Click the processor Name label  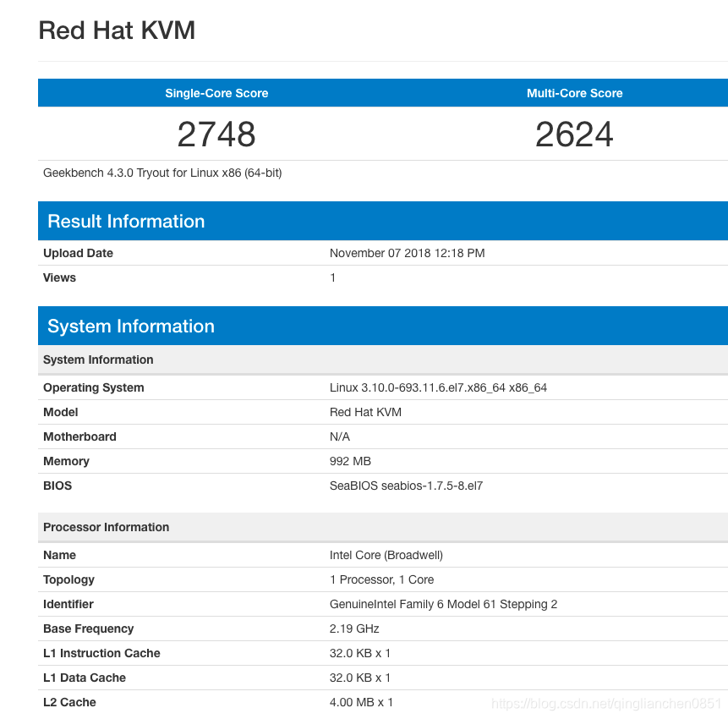59,556
